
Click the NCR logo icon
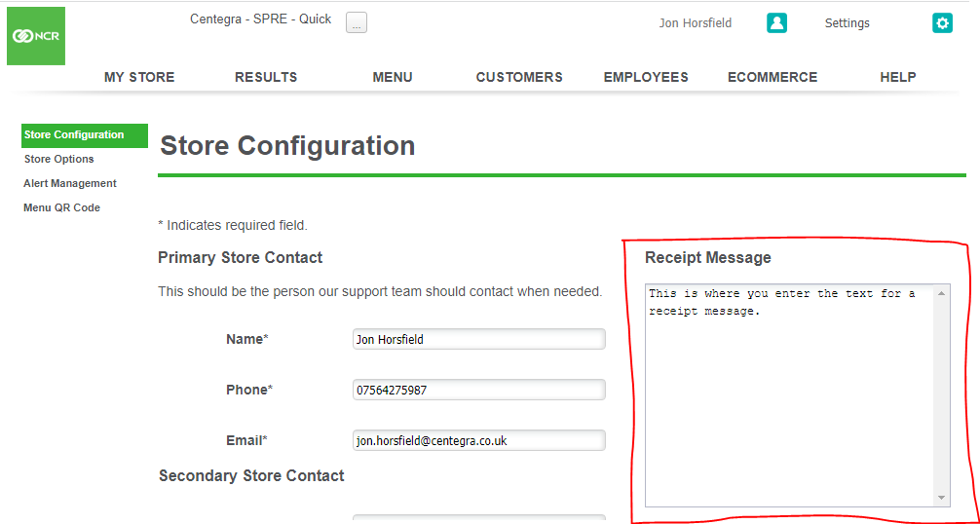coord(36,36)
